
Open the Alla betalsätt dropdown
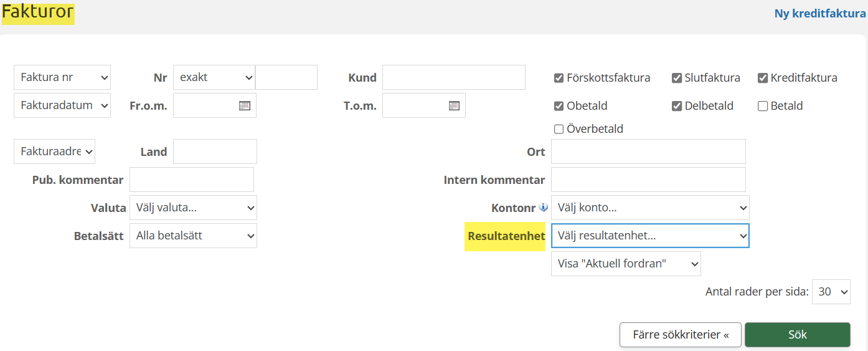point(193,236)
